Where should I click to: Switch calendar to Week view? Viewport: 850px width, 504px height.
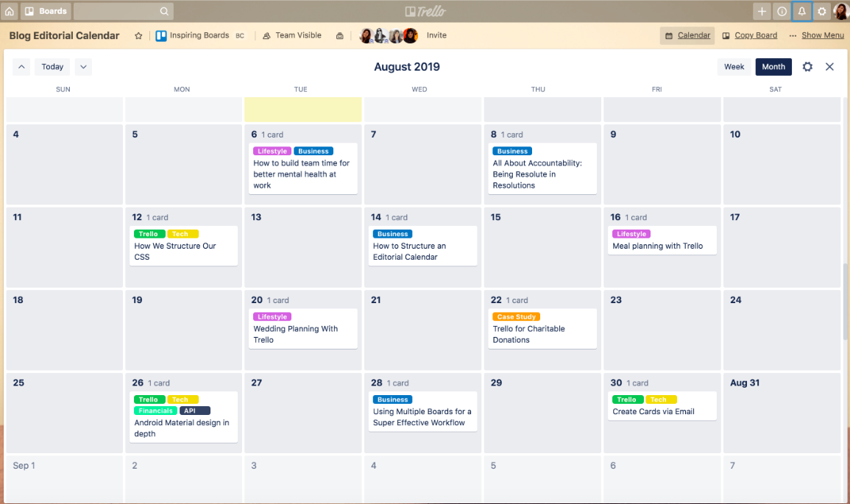[734, 67]
